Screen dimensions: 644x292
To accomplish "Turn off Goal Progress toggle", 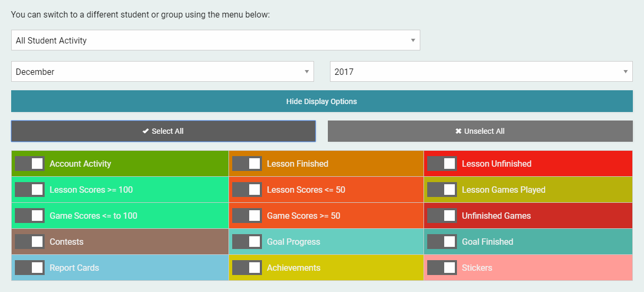I will (x=247, y=242).
